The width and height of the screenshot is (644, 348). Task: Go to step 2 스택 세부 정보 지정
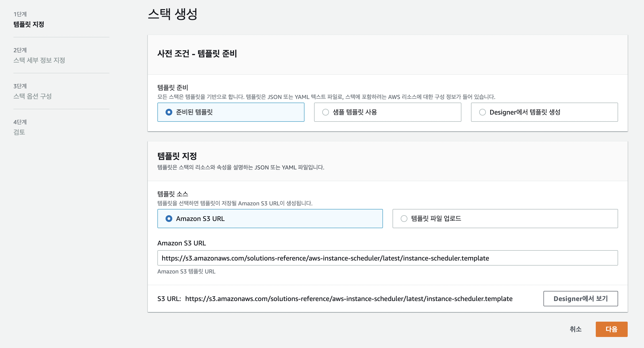click(39, 60)
